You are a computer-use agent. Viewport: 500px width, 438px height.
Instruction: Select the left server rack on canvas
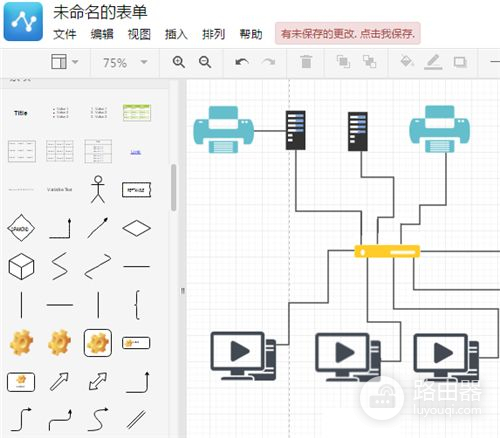coord(295,130)
